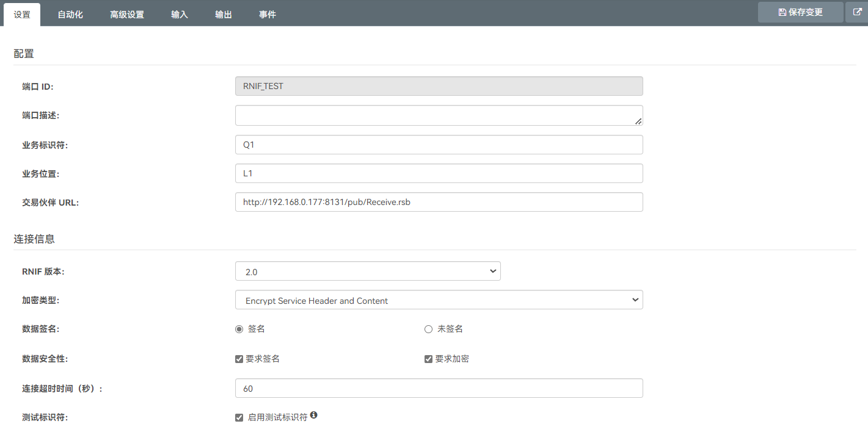Click the resize grip of 端口描述 box
The image size is (868, 432).
(x=638, y=121)
